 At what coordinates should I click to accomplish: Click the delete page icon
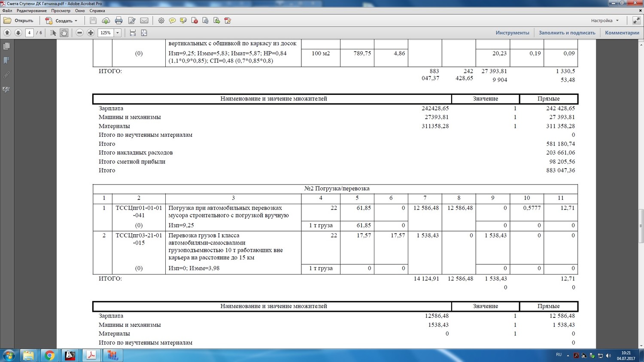(x=194, y=21)
